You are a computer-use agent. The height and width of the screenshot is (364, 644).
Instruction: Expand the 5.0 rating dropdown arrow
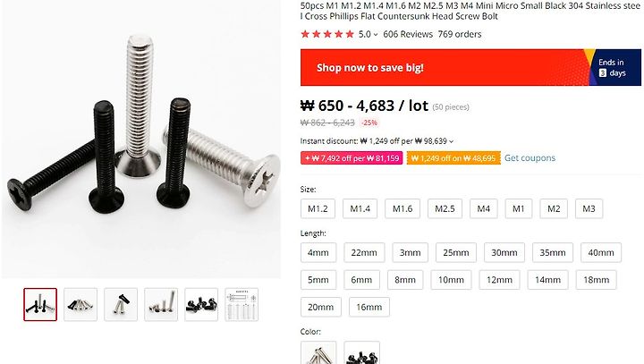click(376, 35)
